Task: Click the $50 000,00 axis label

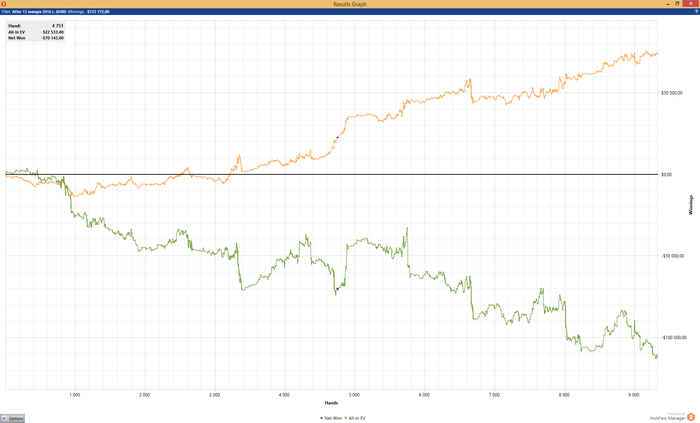Action: [x=672, y=93]
